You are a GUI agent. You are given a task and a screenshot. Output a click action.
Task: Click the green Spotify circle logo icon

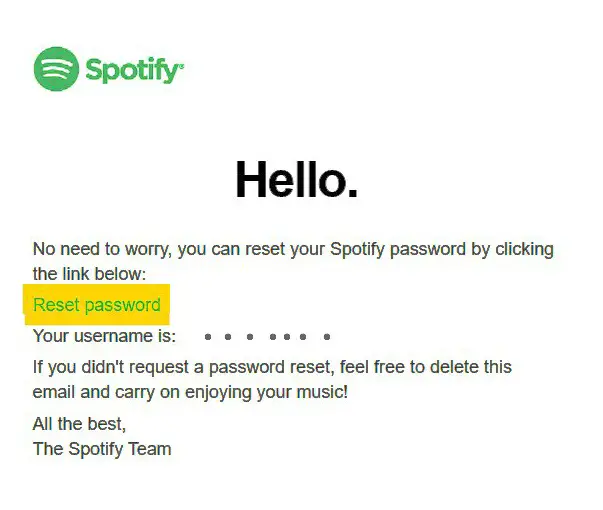pyautogui.click(x=56, y=69)
